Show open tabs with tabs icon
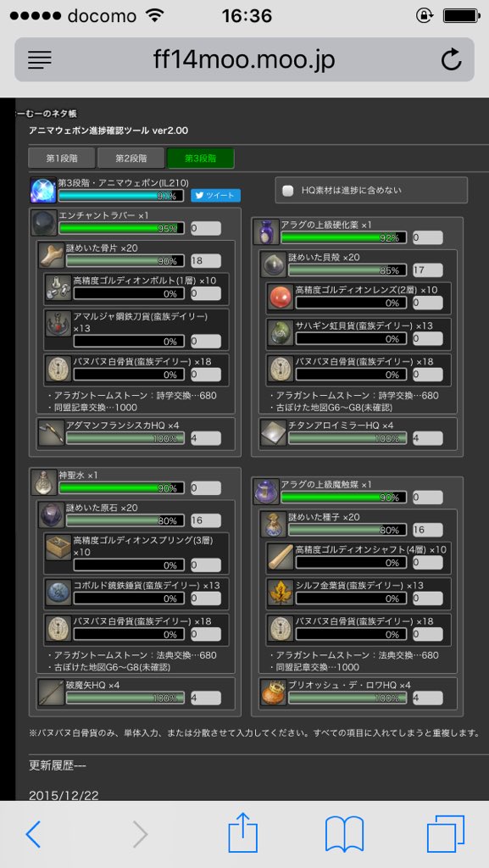489x868 pixels. [x=445, y=834]
